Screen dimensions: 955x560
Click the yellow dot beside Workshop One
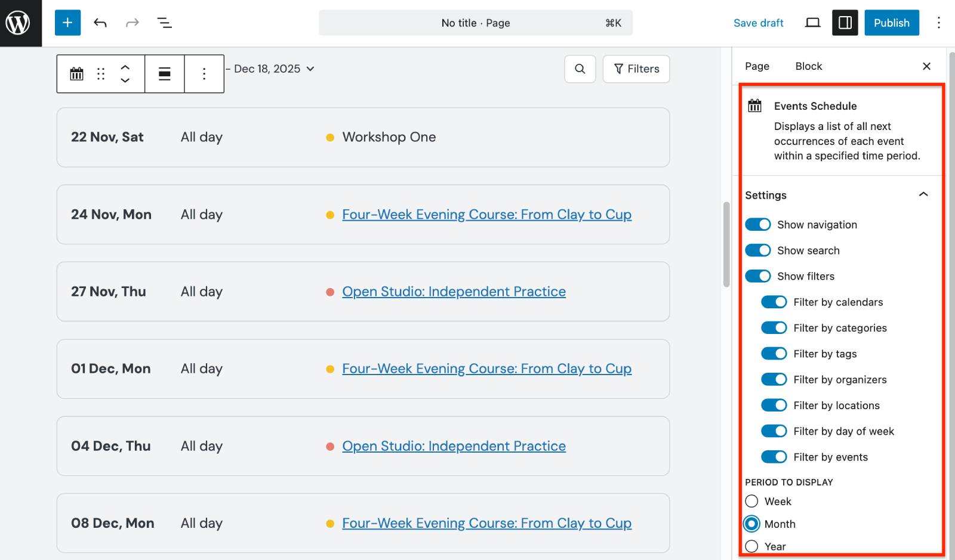[x=329, y=137]
